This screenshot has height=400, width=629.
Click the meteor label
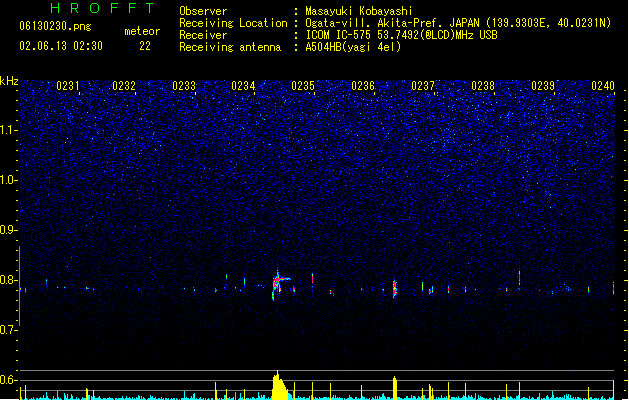tap(142, 31)
